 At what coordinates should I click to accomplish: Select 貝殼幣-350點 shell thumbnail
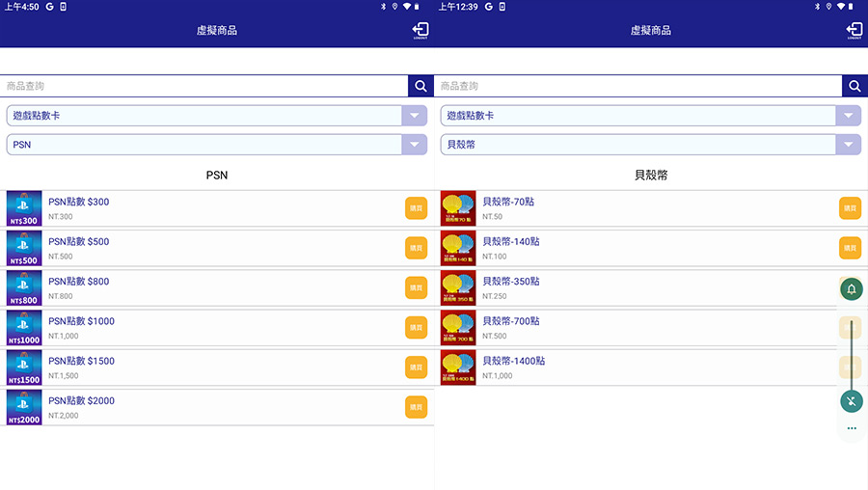tap(458, 287)
